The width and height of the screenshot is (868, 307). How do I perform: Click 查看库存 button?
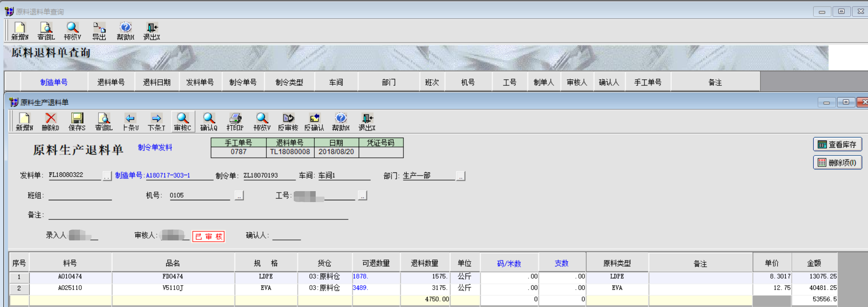pos(837,144)
